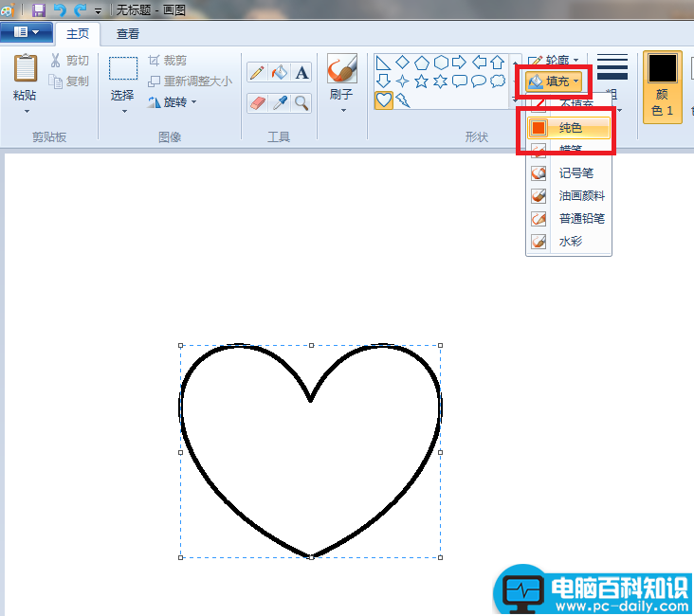Screen dimensions: 694x616
Task: Choose the right arrow shape
Action: click(x=460, y=63)
